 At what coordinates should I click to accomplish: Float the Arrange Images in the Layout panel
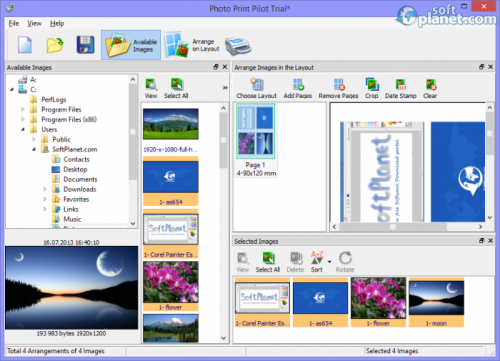point(481,67)
